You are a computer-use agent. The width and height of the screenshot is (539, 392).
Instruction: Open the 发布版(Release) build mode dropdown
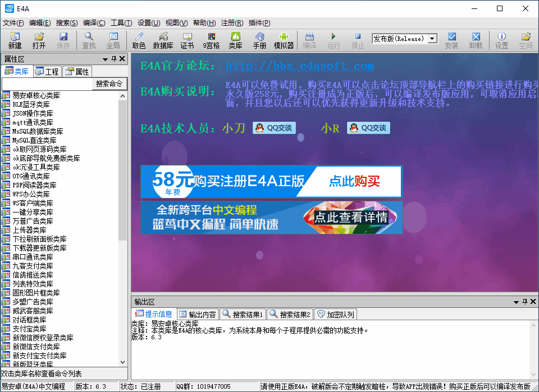[x=432, y=39]
